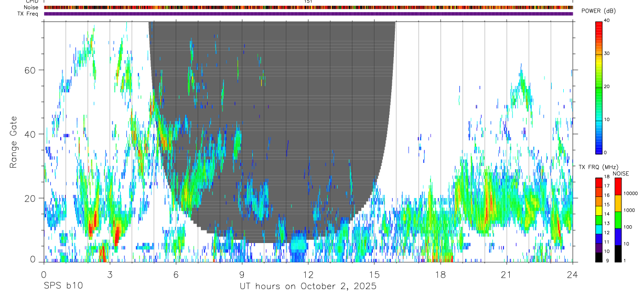Click the 13 label on TX FRQ scale

click(607, 223)
